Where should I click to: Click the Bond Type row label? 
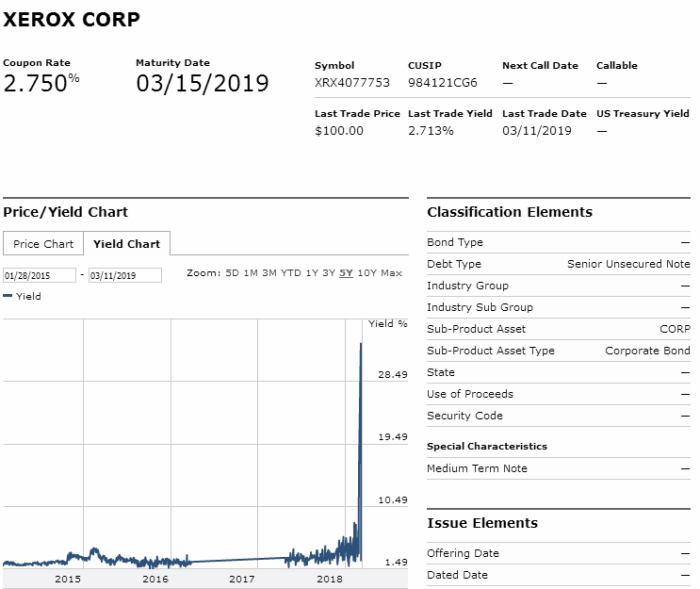point(455,242)
